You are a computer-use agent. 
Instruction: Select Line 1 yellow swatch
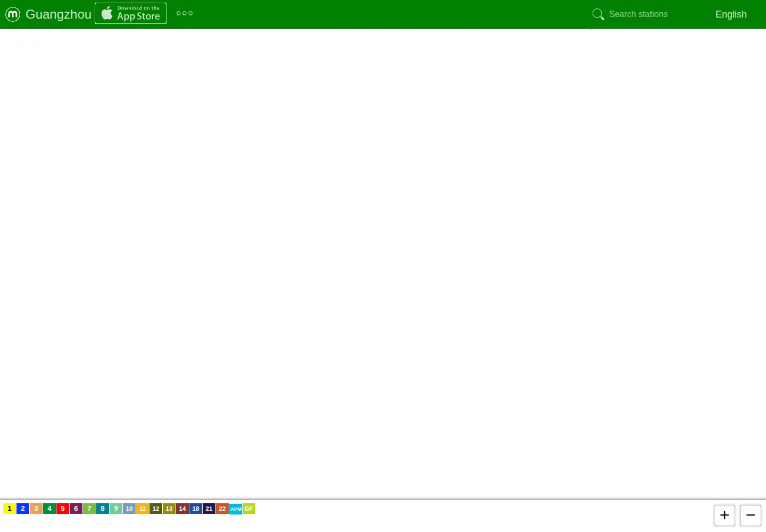click(10, 509)
